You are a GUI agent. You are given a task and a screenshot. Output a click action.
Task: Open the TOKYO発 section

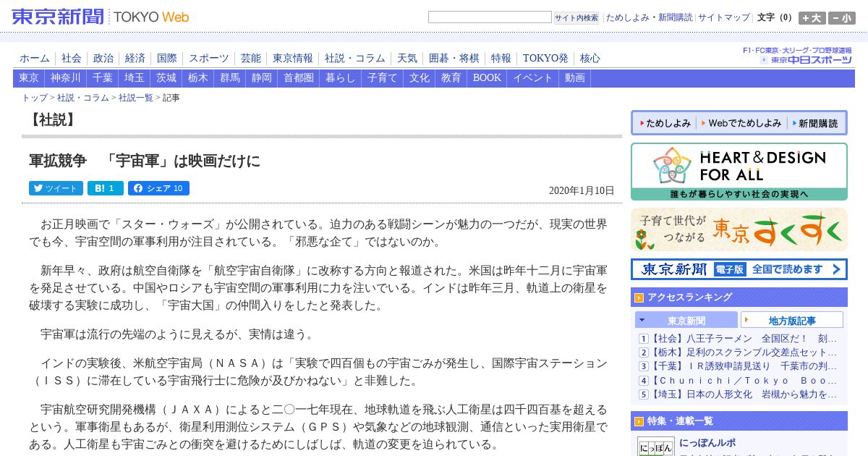pyautogui.click(x=546, y=58)
